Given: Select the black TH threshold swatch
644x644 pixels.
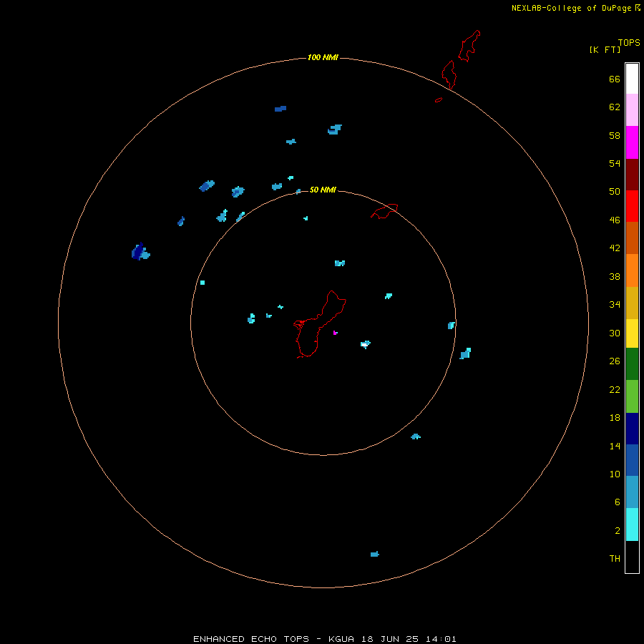Looking at the screenshot, I should [x=632, y=557].
